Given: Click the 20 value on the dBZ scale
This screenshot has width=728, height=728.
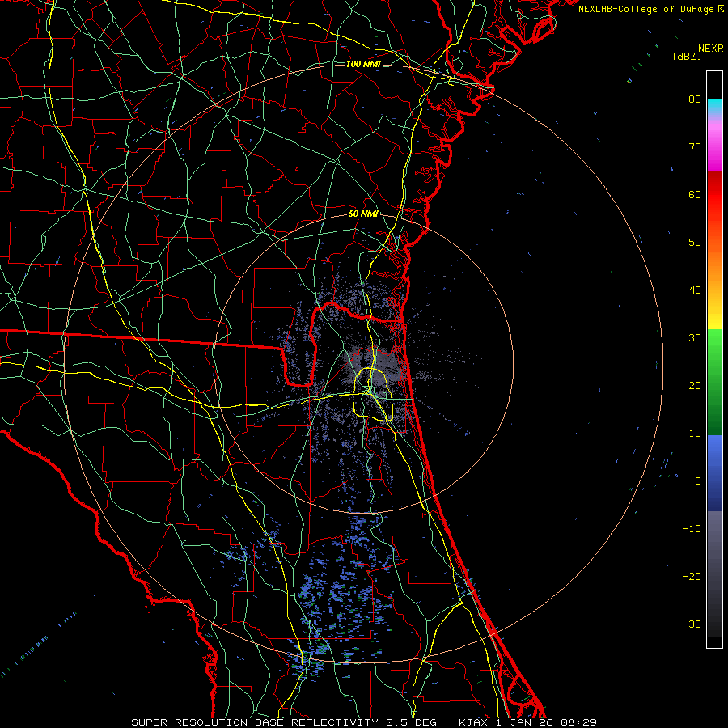Looking at the screenshot, I should pos(695,386).
